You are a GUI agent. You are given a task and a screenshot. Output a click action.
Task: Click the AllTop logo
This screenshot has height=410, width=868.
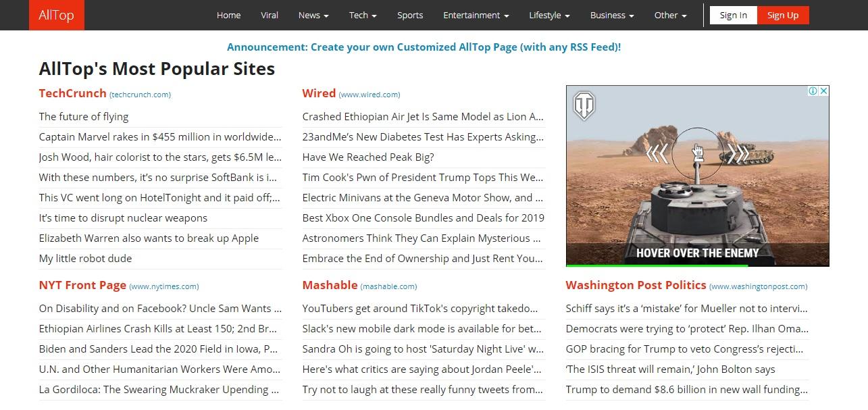pyautogui.click(x=56, y=15)
